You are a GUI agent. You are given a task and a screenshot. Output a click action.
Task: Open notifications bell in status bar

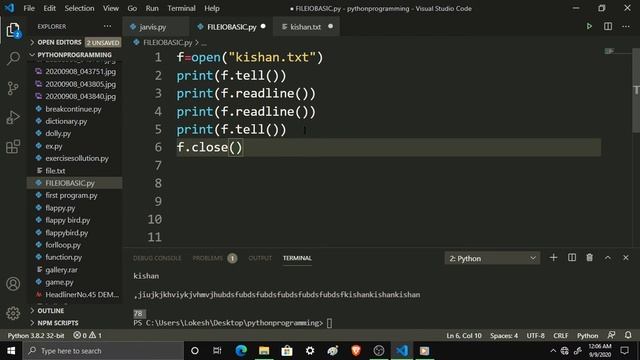[x=628, y=335]
